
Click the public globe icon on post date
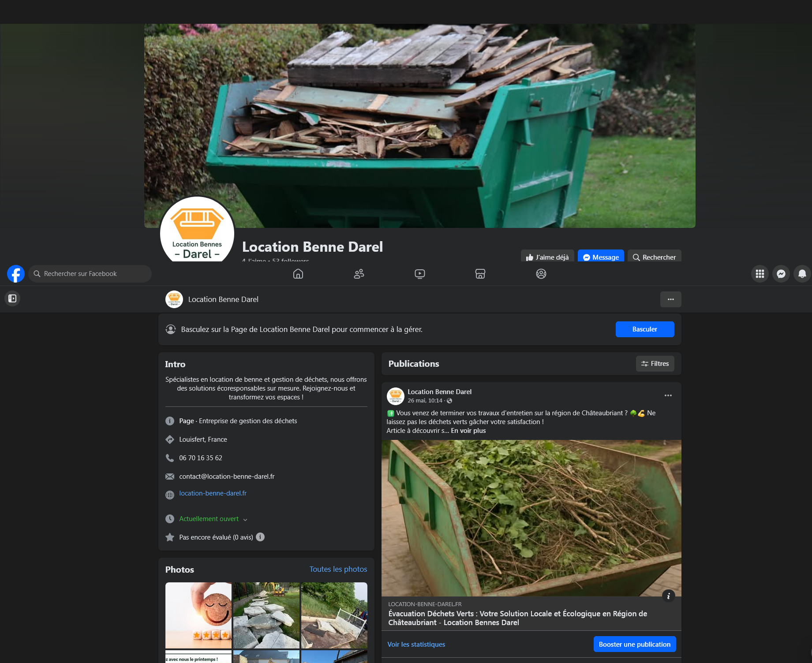pos(449,401)
